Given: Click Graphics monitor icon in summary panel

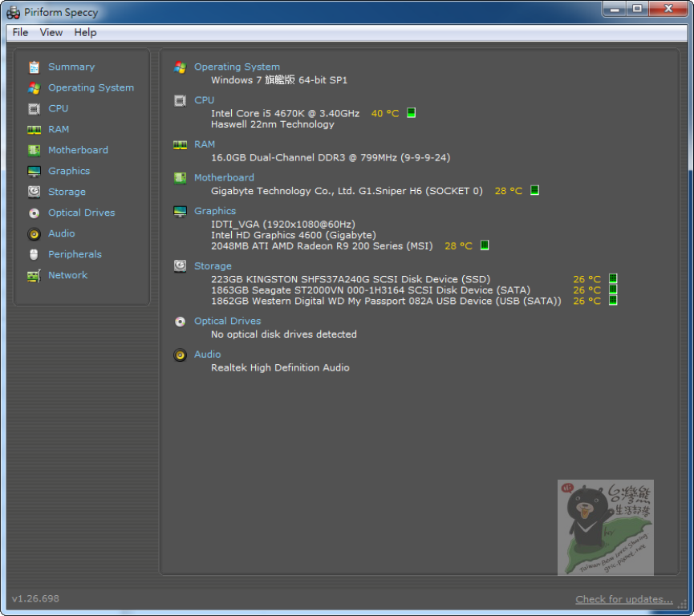Looking at the screenshot, I should pos(181,212).
